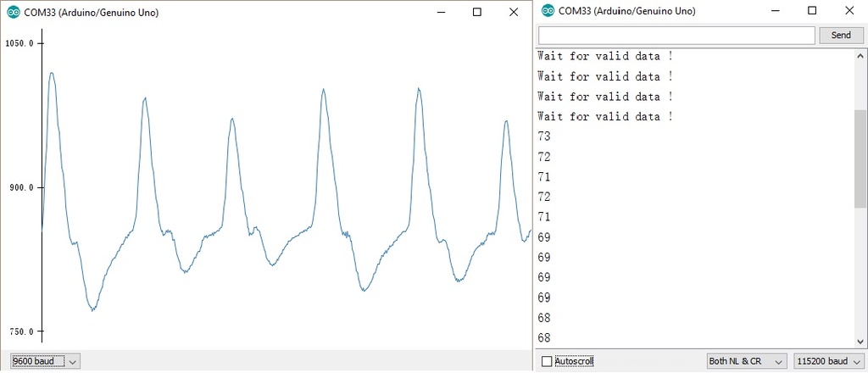Click the 750.0 axis label in plotter
This screenshot has height=373, width=868.
click(x=21, y=331)
